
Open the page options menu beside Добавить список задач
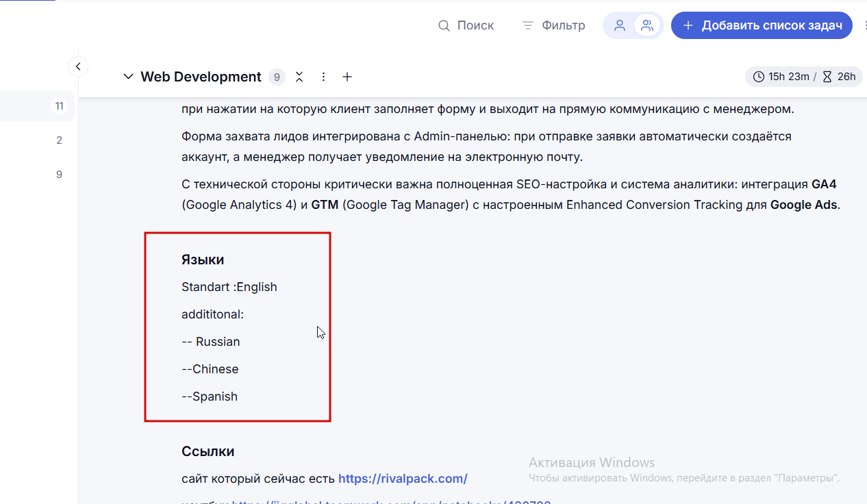coord(864,25)
